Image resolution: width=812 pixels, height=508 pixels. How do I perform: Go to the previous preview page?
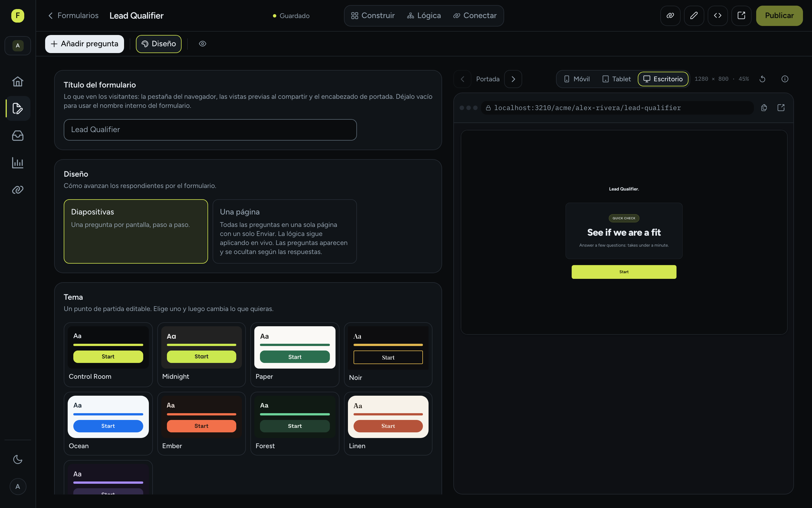462,79
